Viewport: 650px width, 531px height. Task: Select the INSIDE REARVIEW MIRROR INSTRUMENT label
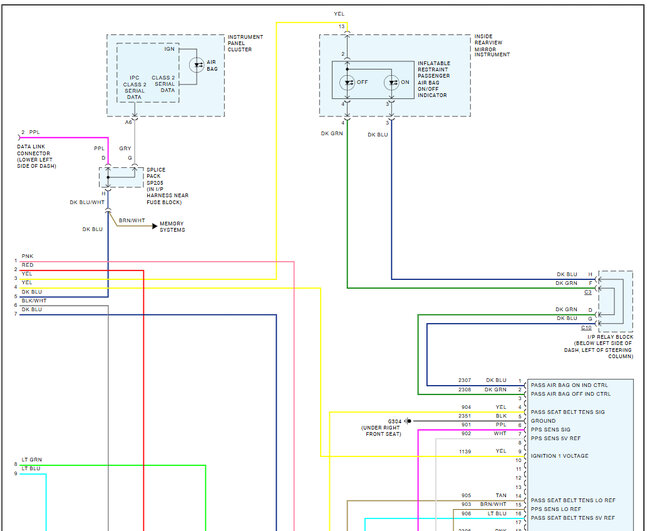coord(492,46)
